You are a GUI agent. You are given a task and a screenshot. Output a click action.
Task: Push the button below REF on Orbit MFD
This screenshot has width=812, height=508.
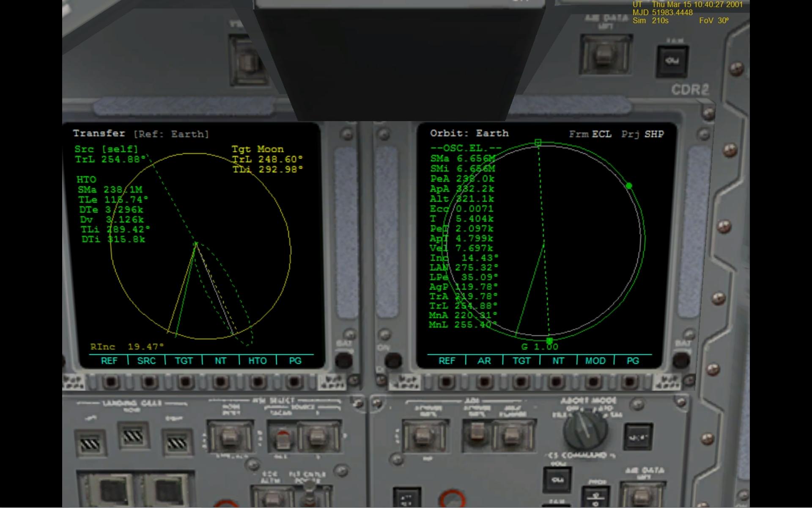tap(447, 382)
